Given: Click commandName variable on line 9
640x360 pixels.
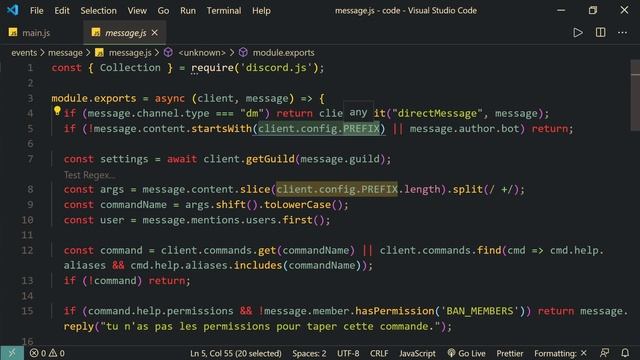Looking at the screenshot, I should (x=133, y=204).
